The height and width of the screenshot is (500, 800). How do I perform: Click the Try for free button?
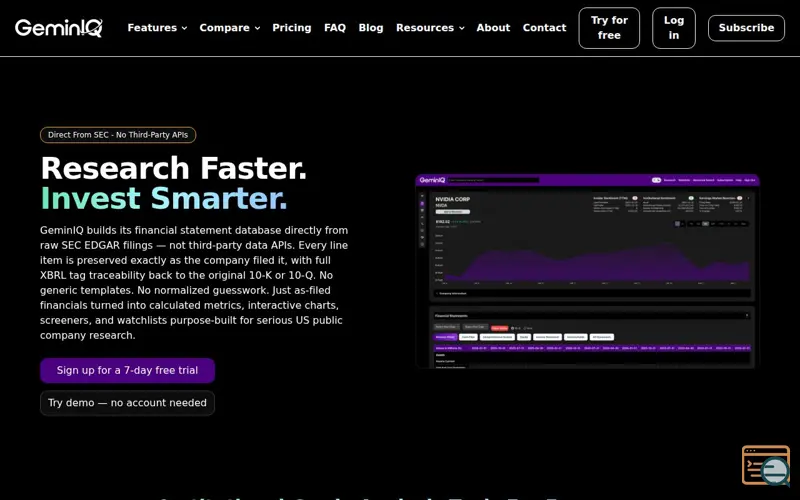click(x=609, y=28)
